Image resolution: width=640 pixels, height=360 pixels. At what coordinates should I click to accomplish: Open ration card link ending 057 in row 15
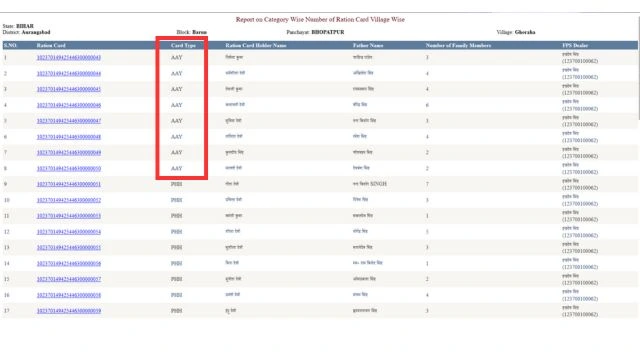(69, 279)
